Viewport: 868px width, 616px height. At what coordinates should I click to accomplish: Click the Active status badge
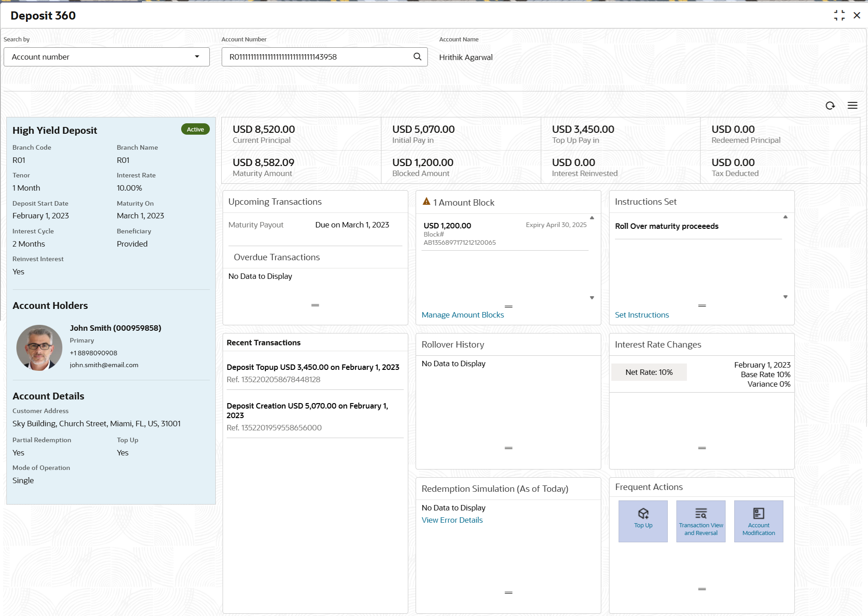[195, 130]
